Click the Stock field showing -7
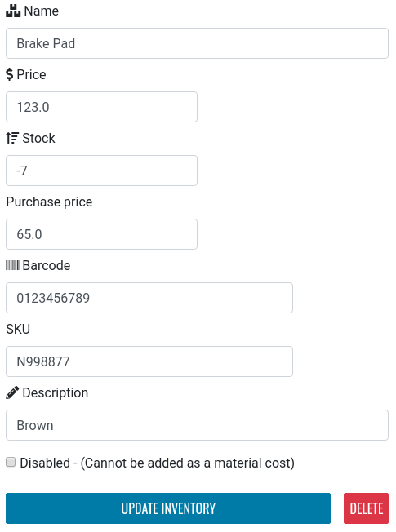396x532 pixels. (101, 171)
